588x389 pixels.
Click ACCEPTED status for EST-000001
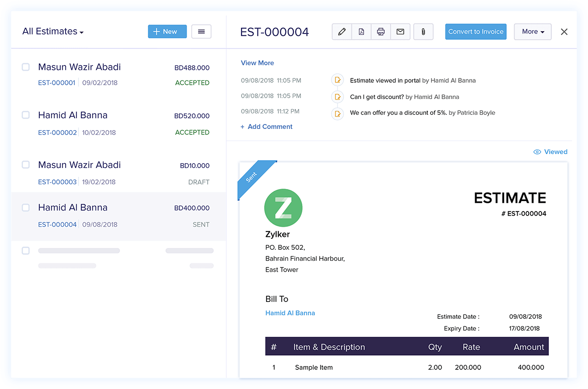192,83
